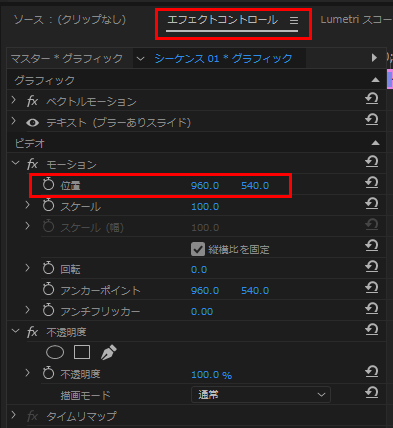Click the アンカーポイント X value 960.0
Screen dimensions: 393x428
point(205,291)
